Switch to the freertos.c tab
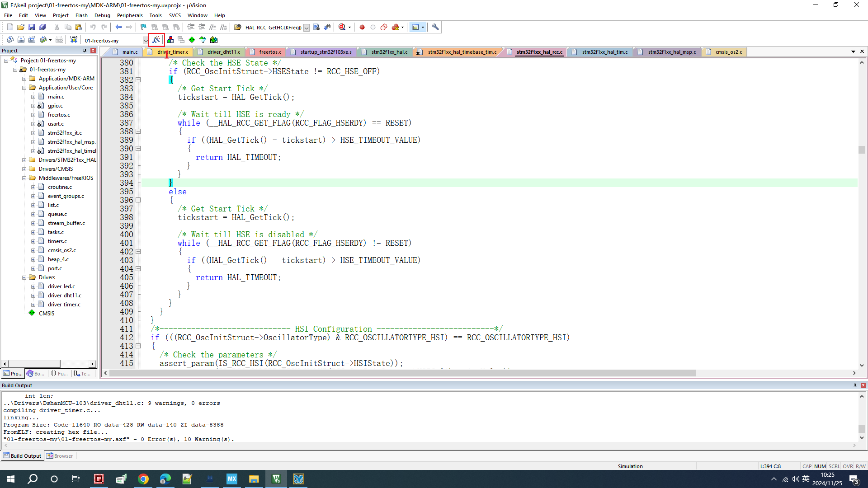Screen dimensions: 868x488 click(270, 52)
